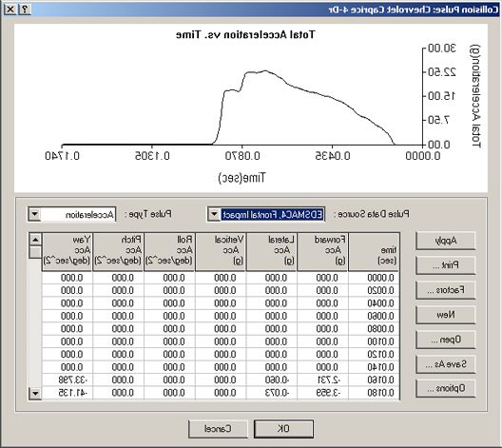Click the Total Acceleration vs. Time chart title
This screenshot has width=502, height=448.
coord(245,34)
